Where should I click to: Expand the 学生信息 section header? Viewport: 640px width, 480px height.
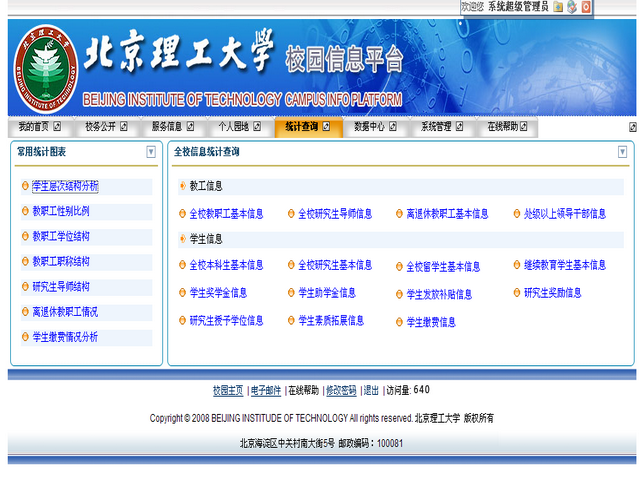pos(206,239)
